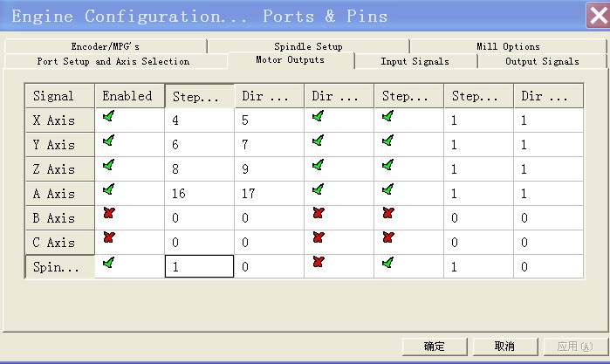Image resolution: width=610 pixels, height=364 pixels.
Task: Click the Spindle Step Pin cell
Action: point(199,267)
